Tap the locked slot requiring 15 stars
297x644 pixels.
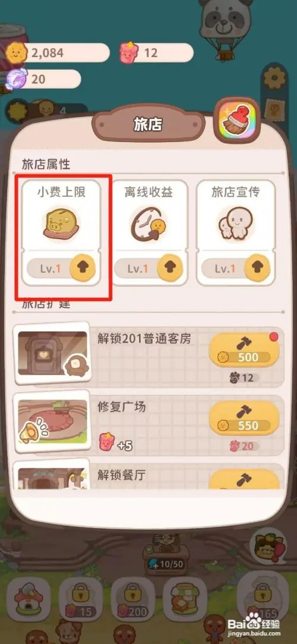(x=80, y=599)
